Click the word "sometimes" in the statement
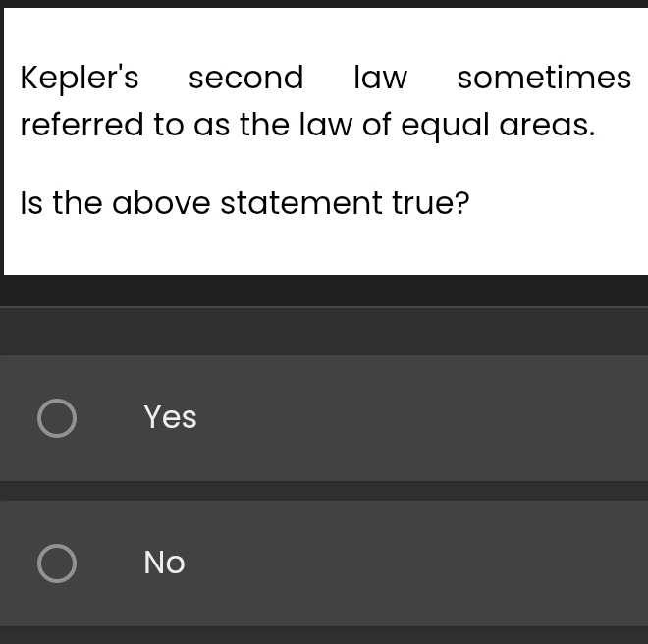The image size is (648, 644). tap(544, 78)
